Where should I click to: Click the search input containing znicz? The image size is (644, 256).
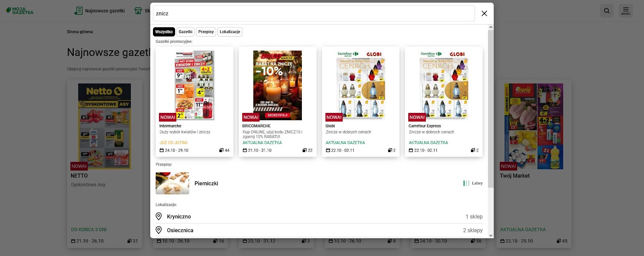click(314, 13)
